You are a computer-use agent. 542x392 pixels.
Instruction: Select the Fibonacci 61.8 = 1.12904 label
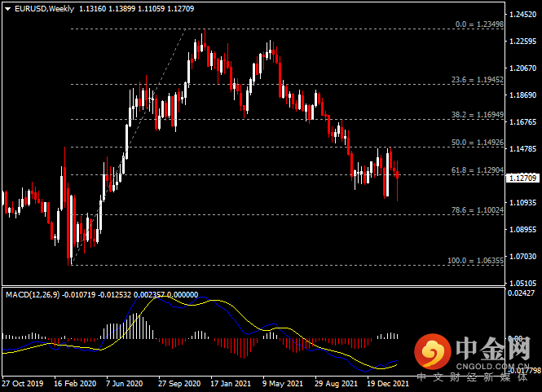pyautogui.click(x=478, y=170)
